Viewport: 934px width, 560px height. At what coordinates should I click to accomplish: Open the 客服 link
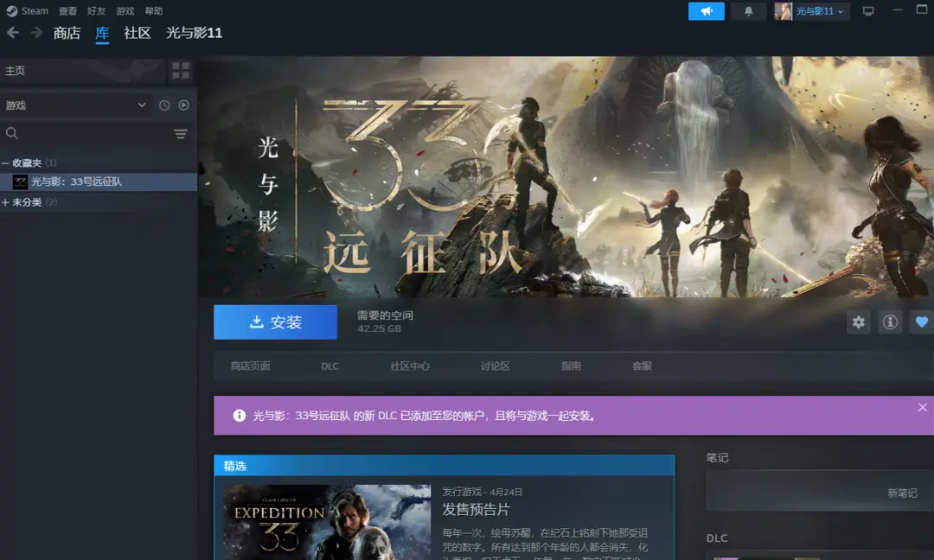[642, 366]
